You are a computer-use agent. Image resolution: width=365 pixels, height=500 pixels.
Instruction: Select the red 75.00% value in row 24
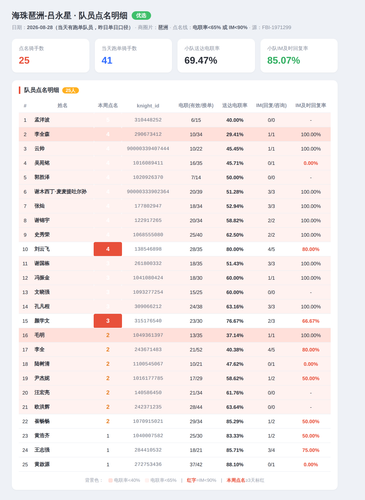[311, 450]
